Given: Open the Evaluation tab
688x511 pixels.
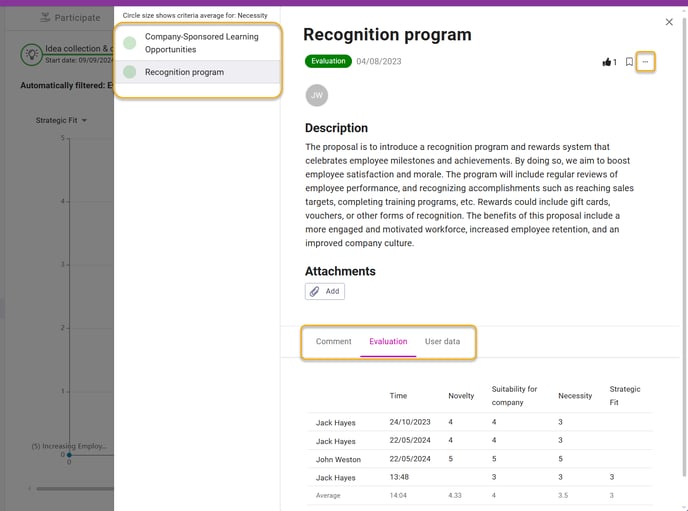Looking at the screenshot, I should click(388, 341).
